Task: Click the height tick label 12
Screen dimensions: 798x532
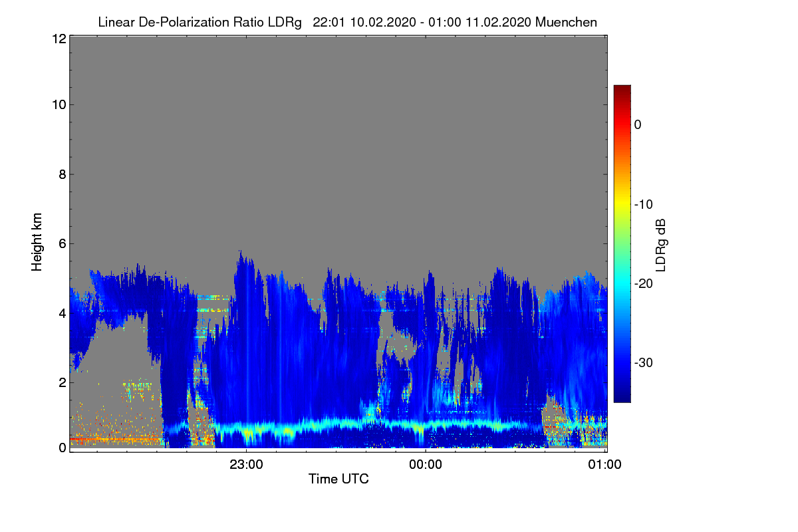Action: pyautogui.click(x=58, y=39)
